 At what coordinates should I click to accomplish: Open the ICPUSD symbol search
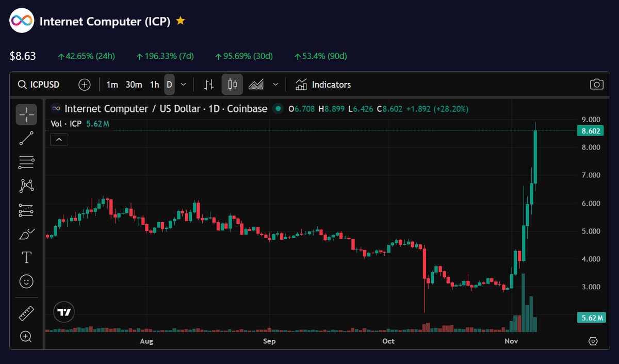[39, 85]
